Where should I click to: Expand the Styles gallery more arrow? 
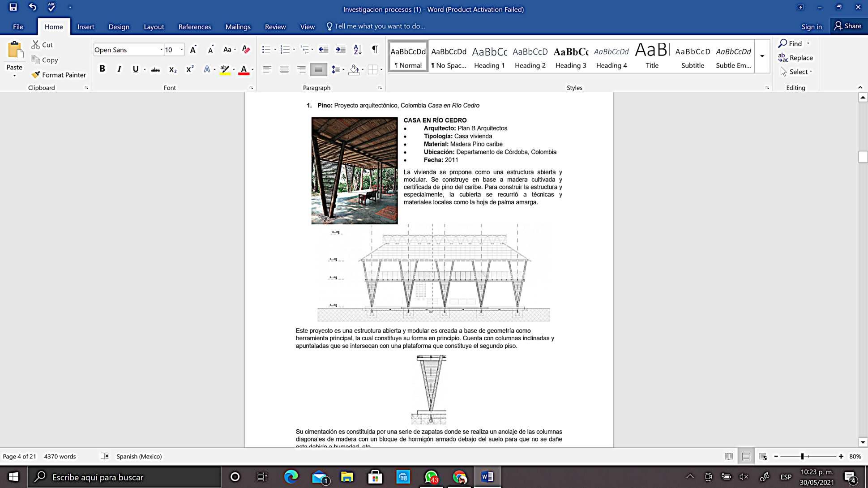762,56
